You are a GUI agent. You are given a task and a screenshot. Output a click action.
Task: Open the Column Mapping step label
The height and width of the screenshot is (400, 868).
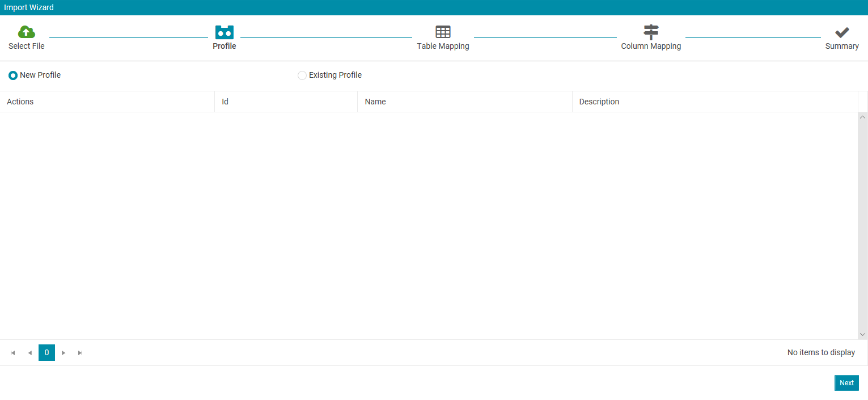coord(651,46)
